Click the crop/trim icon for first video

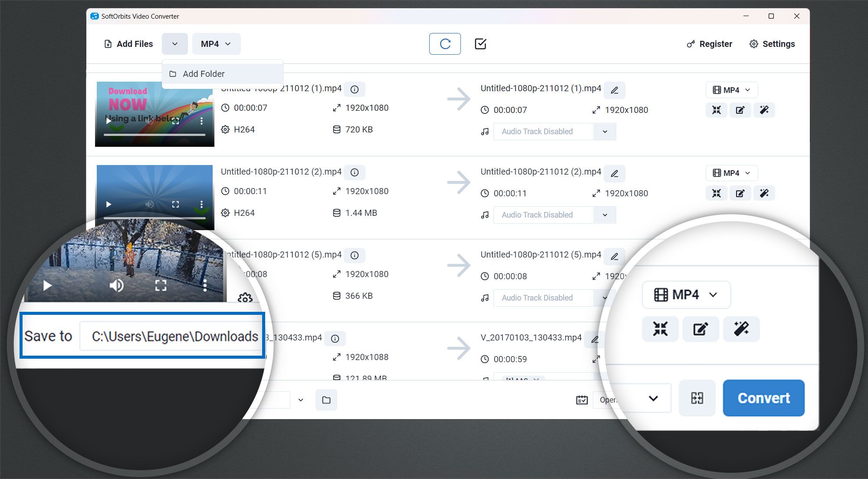717,110
